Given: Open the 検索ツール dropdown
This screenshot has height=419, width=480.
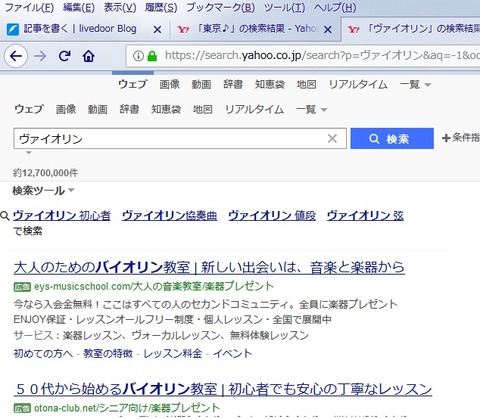Looking at the screenshot, I should coord(43,191).
